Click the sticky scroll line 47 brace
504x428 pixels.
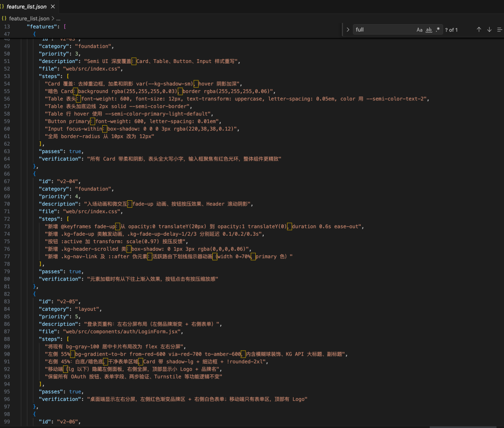(35, 34)
